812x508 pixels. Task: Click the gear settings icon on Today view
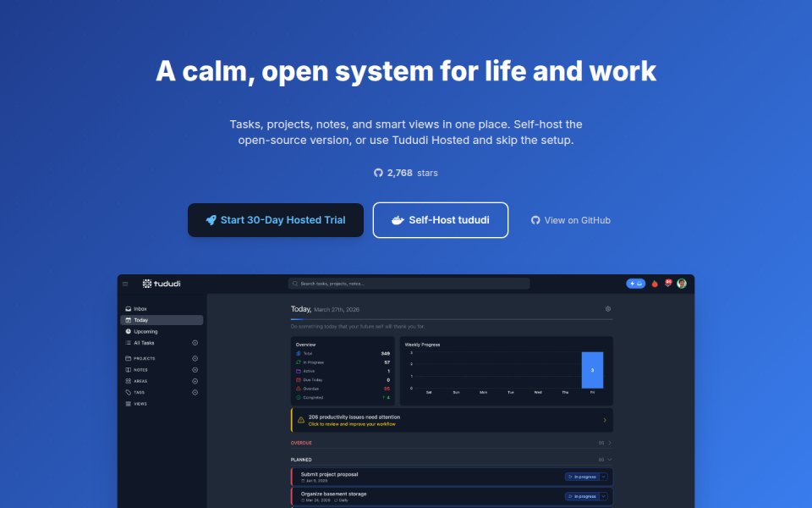(608, 309)
